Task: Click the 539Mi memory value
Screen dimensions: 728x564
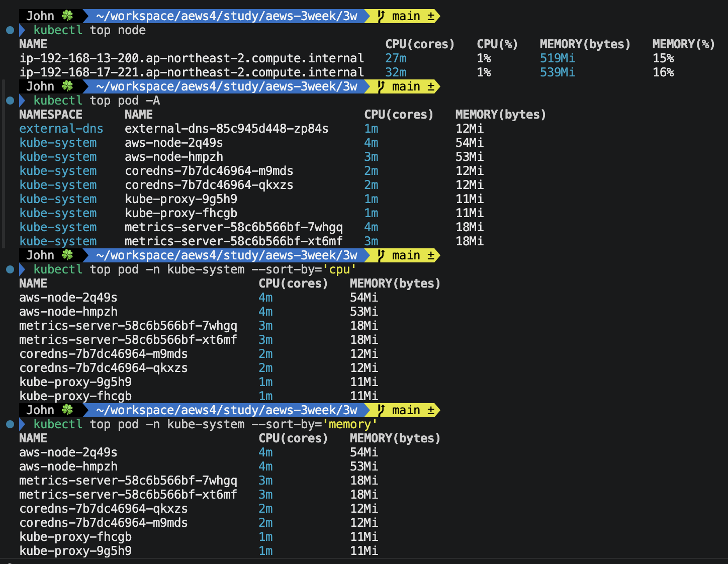Action: point(558,72)
